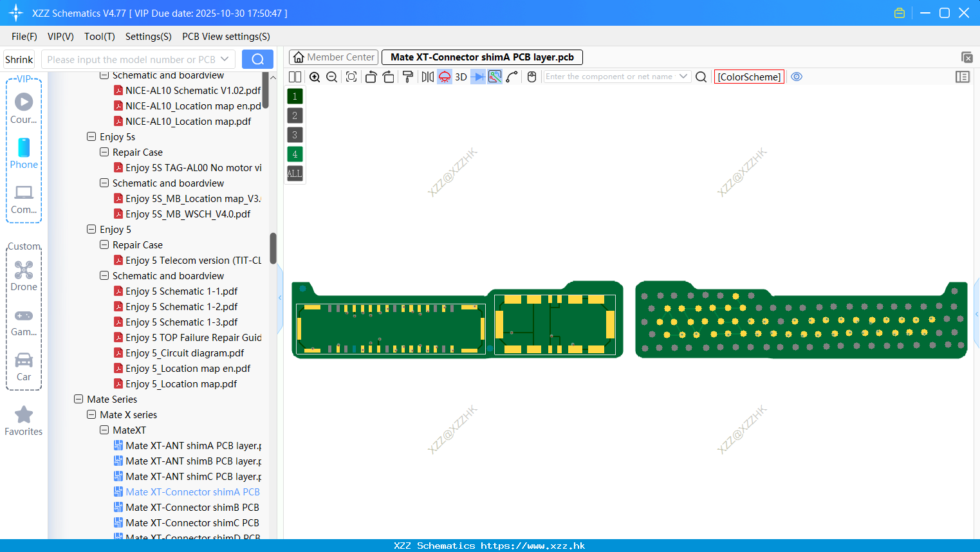Open the Settings(S) menu
This screenshot has width=980, height=552.
149,37
